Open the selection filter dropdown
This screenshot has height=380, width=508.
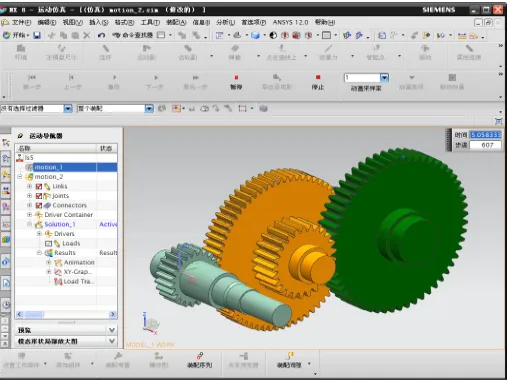(68, 109)
